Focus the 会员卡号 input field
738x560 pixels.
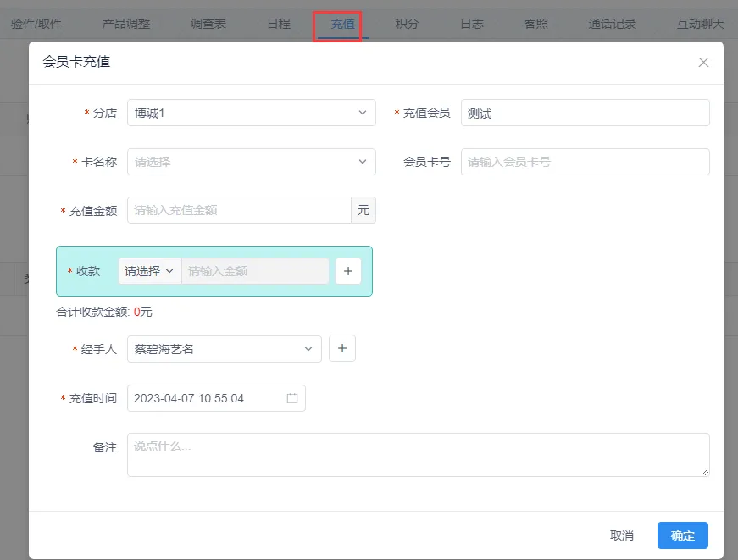(x=585, y=161)
